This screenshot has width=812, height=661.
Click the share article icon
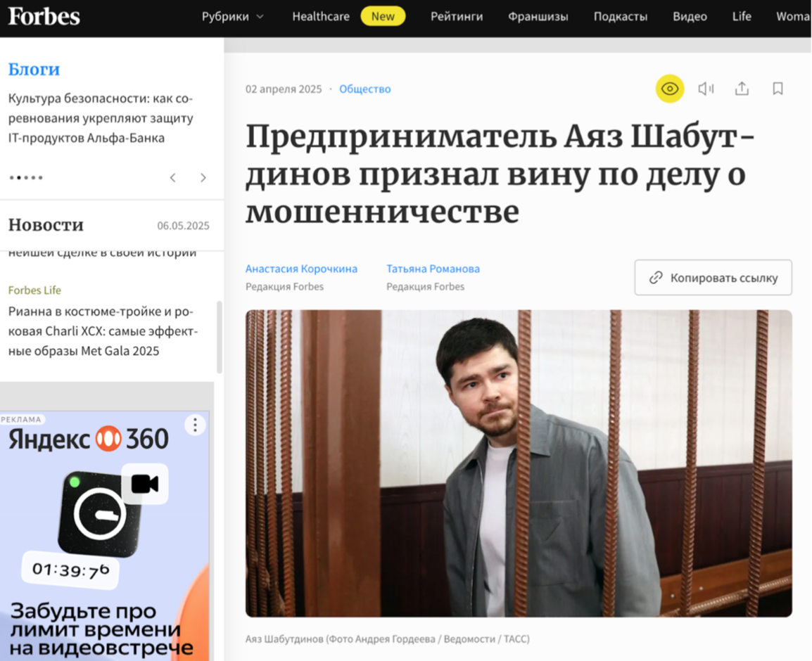pyautogui.click(x=742, y=89)
